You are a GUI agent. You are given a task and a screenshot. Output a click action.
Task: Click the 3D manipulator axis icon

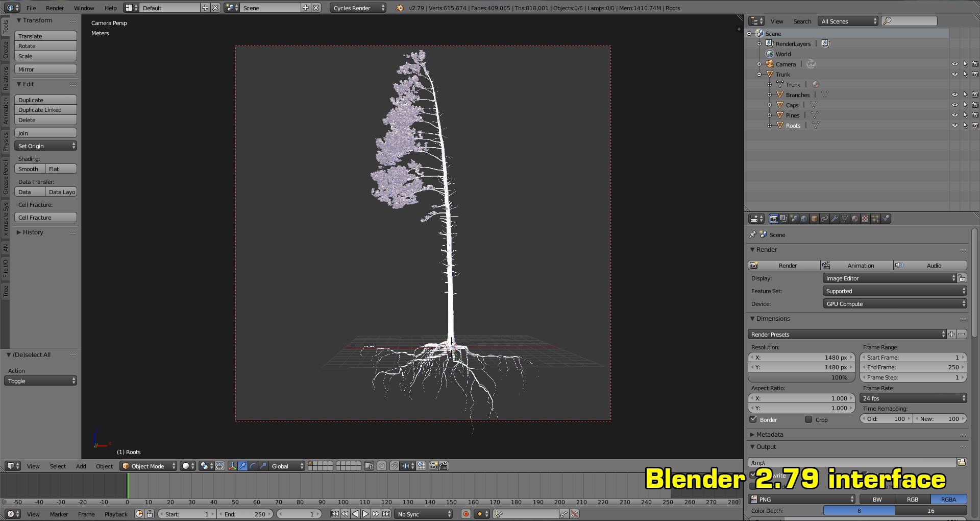pyautogui.click(x=232, y=466)
